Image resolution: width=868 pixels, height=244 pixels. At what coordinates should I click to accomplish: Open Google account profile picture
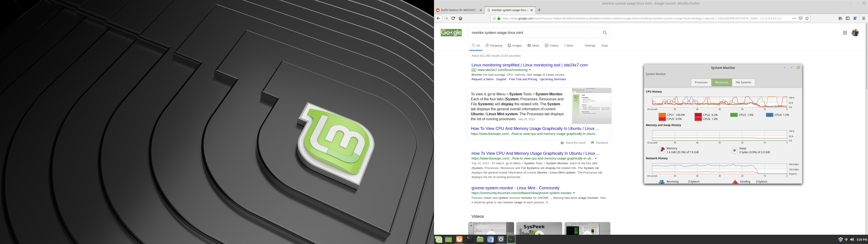tap(855, 33)
